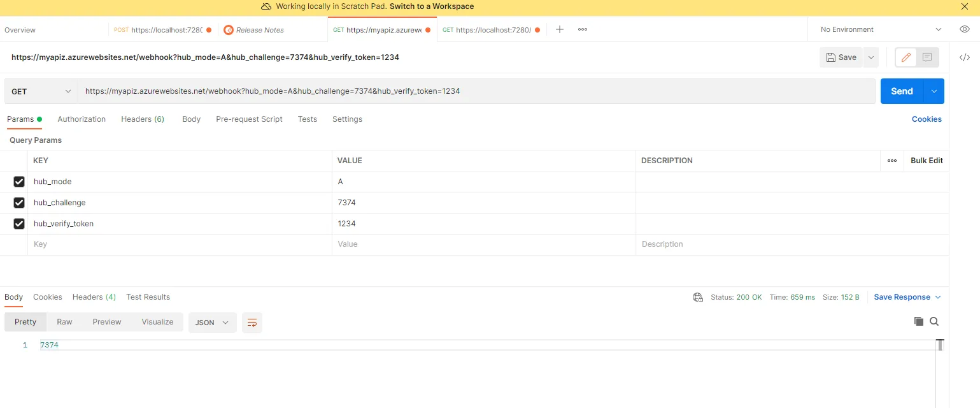The image size is (980, 408).
Task: Click the cloud icon in Scratch Pad banner
Action: [x=267, y=6]
